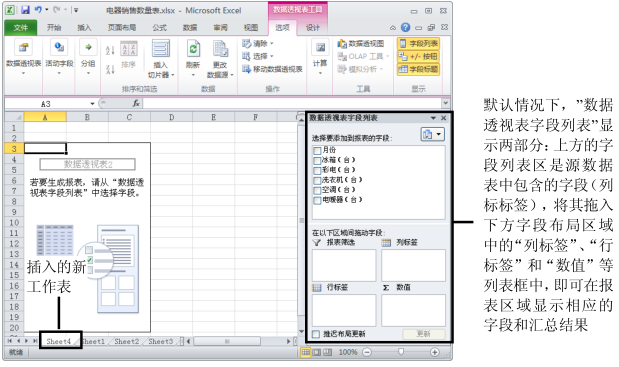Open the 数据透视表 ribbon button

point(23,56)
